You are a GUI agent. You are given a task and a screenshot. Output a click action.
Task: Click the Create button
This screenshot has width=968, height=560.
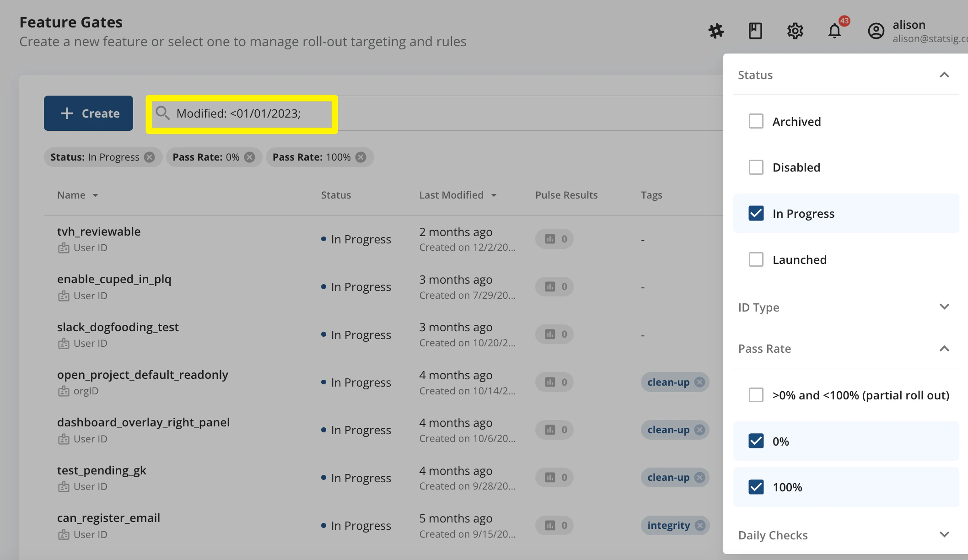point(88,113)
